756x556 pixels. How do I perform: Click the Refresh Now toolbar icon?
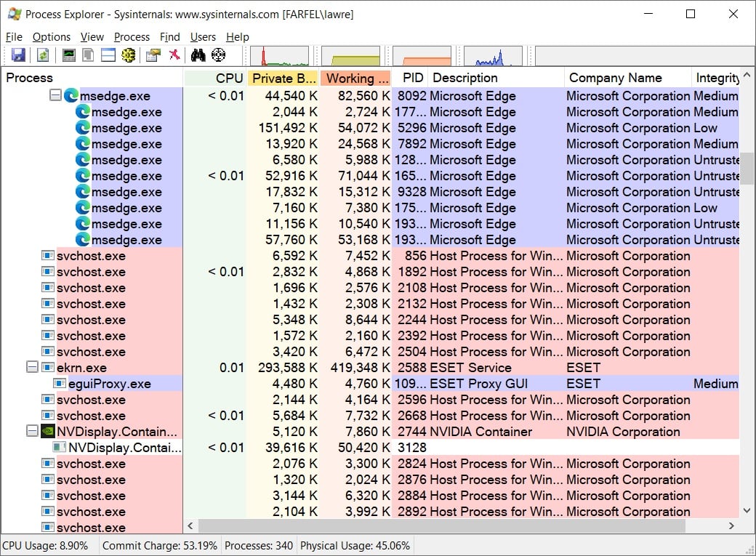tap(43, 55)
